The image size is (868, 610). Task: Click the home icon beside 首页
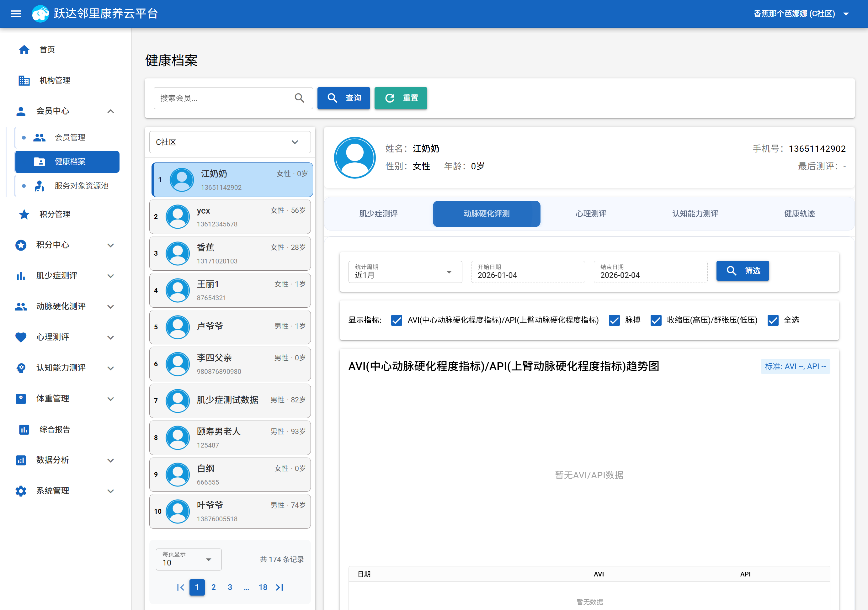24,50
